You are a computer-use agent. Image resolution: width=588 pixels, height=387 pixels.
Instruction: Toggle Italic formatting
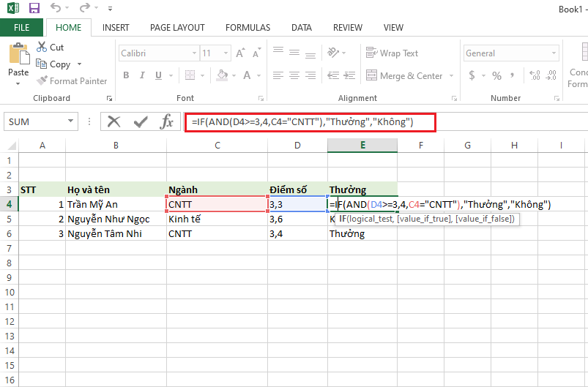coord(143,75)
